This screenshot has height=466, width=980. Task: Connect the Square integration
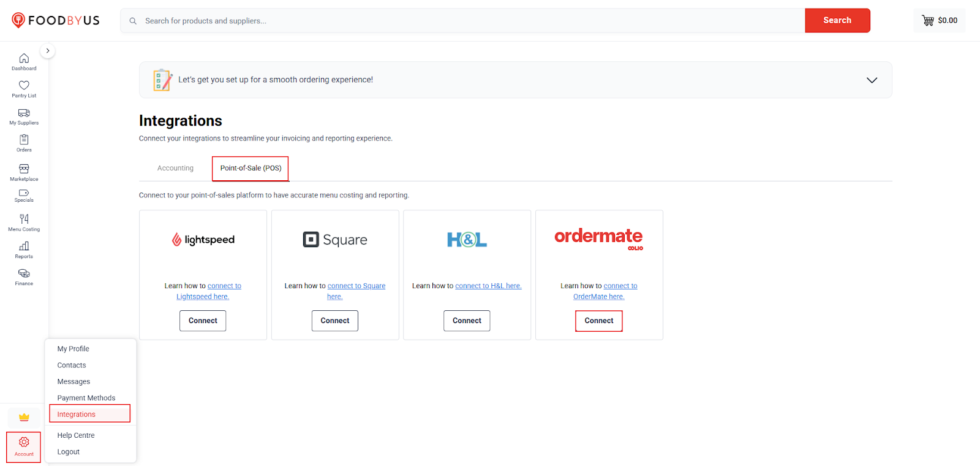click(335, 321)
